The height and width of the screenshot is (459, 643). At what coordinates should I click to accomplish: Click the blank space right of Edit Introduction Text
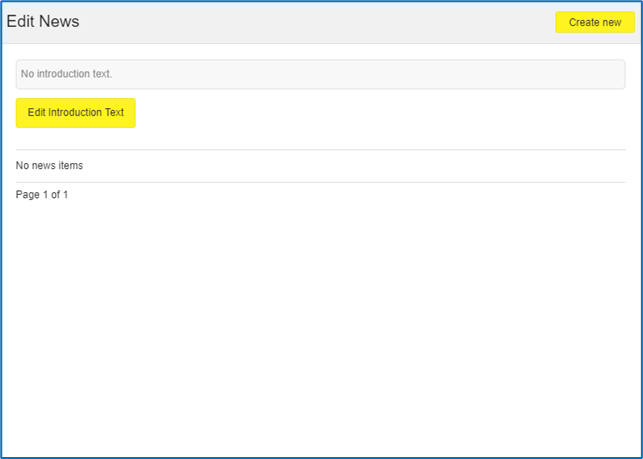tap(380, 113)
